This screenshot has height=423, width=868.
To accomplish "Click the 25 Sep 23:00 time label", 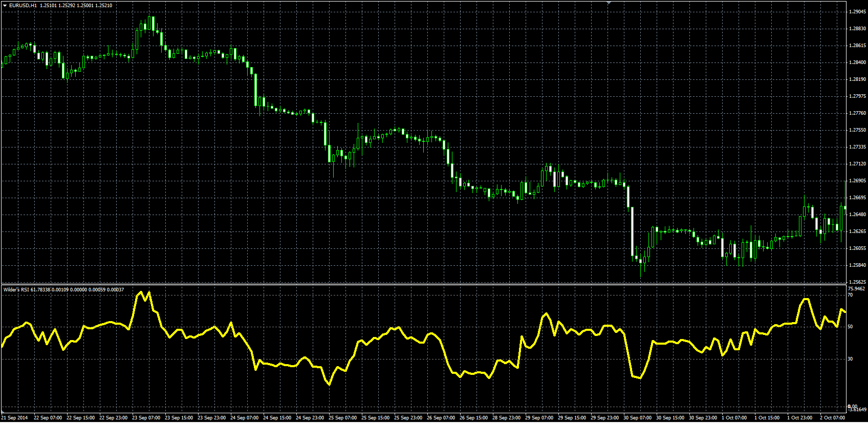I will (408, 418).
